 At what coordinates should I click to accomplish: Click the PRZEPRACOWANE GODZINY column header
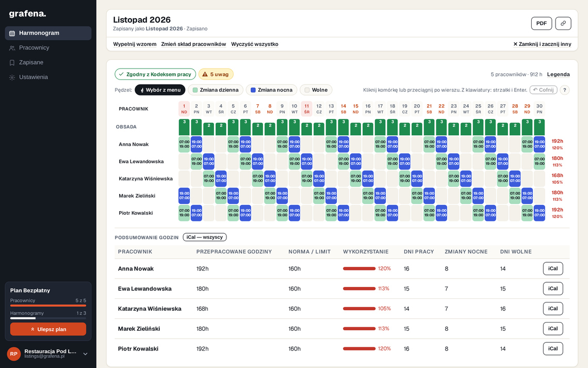point(234,252)
